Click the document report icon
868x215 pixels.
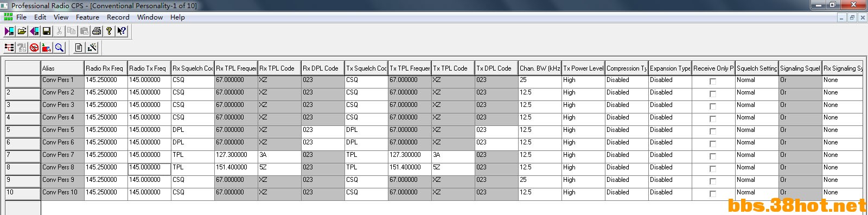(79, 48)
